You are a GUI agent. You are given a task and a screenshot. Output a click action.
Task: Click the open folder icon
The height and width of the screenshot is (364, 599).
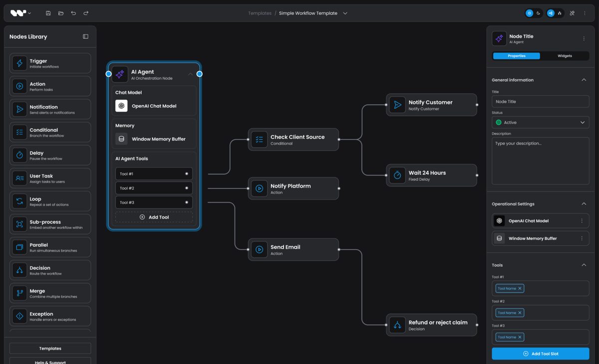click(x=61, y=13)
